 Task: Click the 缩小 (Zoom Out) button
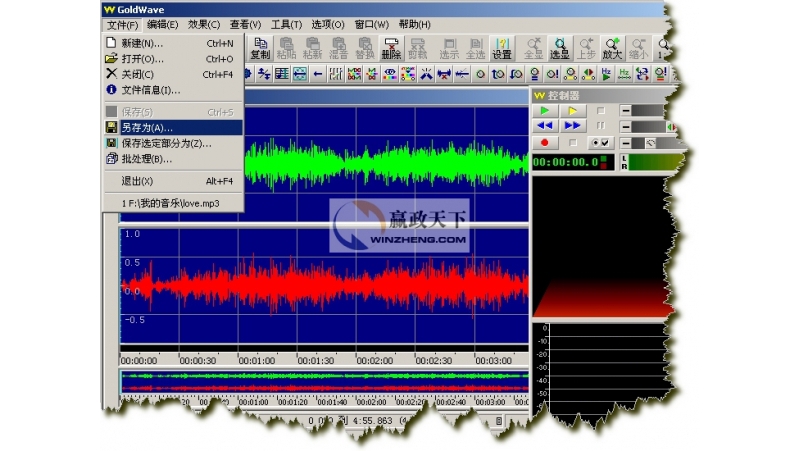[x=638, y=48]
